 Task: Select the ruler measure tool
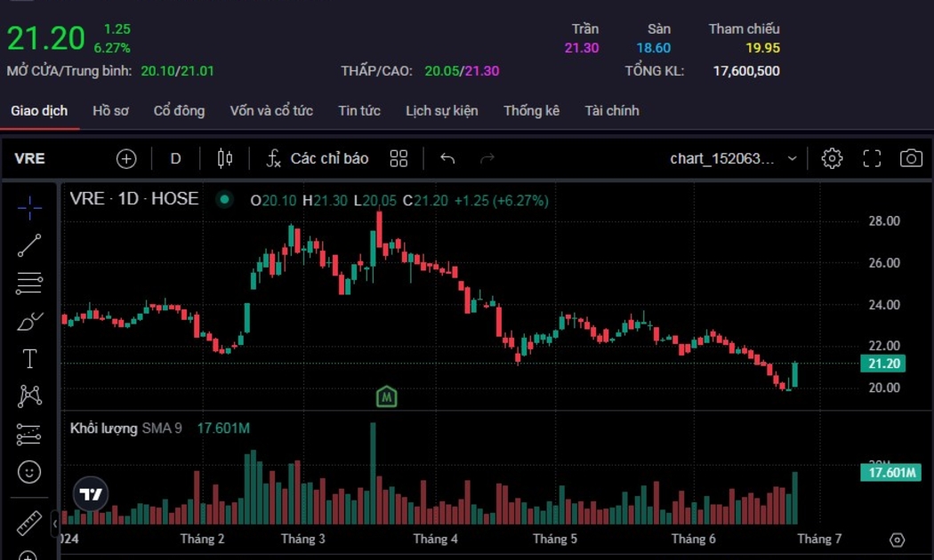pos(29,523)
